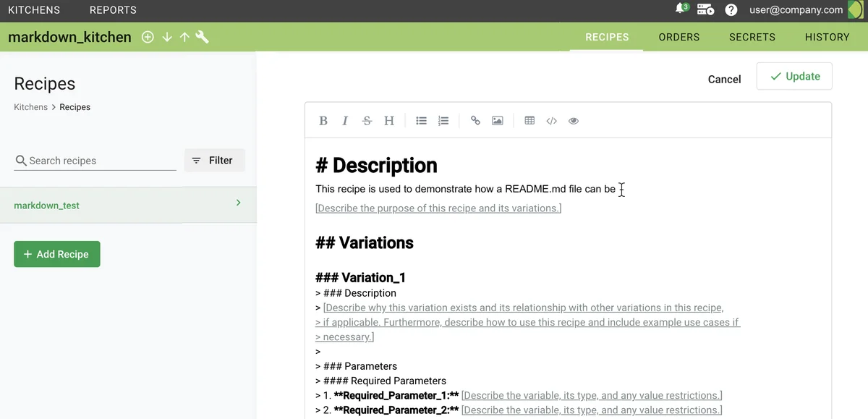868x419 pixels.
Task: Open the Reports menu
Action: coord(113,10)
